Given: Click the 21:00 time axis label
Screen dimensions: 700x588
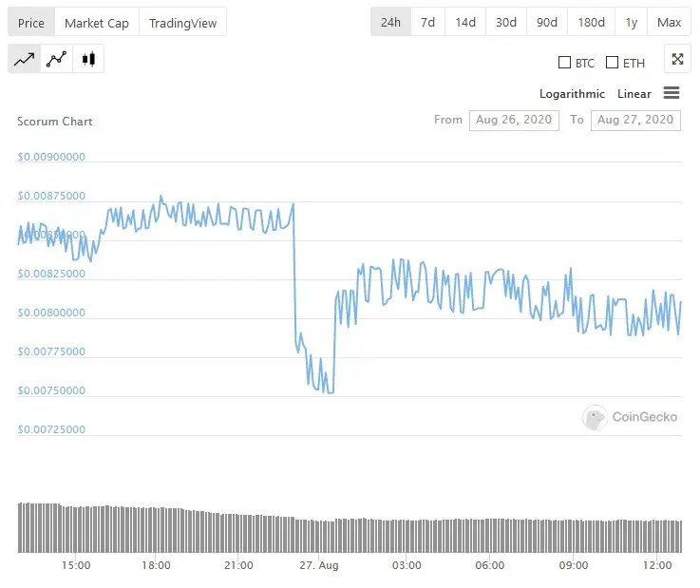Looking at the screenshot, I should [x=238, y=565].
